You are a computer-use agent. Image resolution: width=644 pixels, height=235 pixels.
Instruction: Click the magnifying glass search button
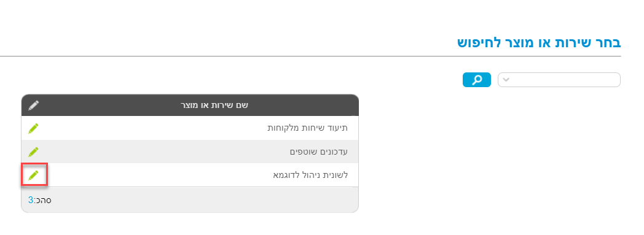point(476,80)
